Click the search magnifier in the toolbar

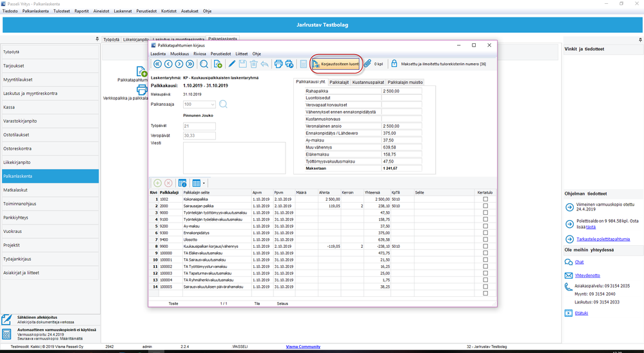click(204, 64)
